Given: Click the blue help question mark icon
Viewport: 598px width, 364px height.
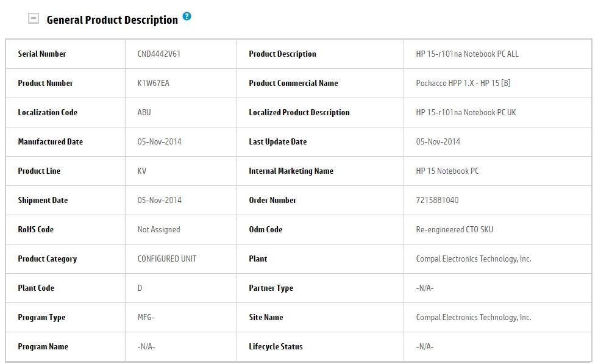Looking at the screenshot, I should (187, 16).
